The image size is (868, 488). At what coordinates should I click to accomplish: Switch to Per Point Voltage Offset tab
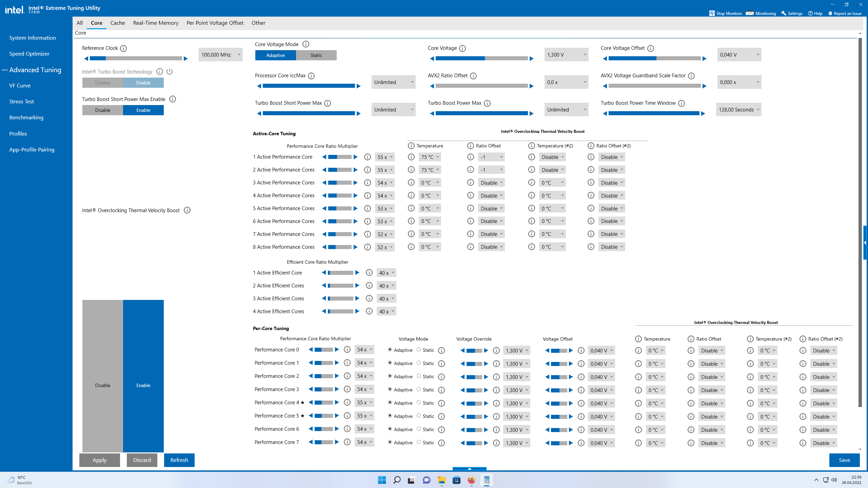tap(215, 23)
